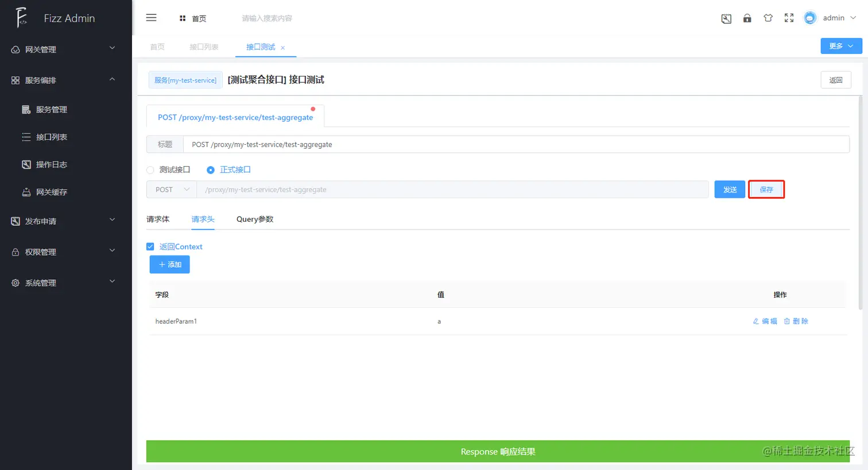Open the POST method dropdown

(172, 190)
